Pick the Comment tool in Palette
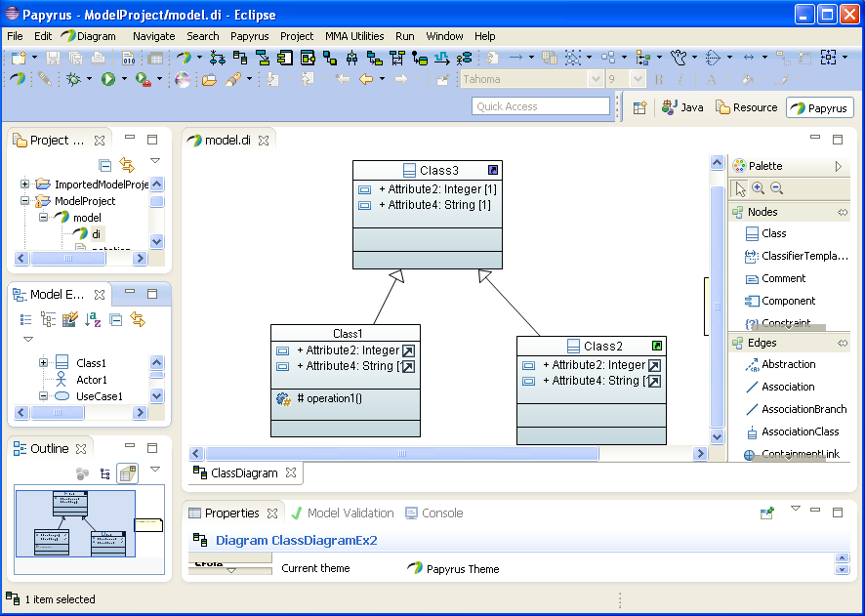865x616 pixels. [775, 278]
